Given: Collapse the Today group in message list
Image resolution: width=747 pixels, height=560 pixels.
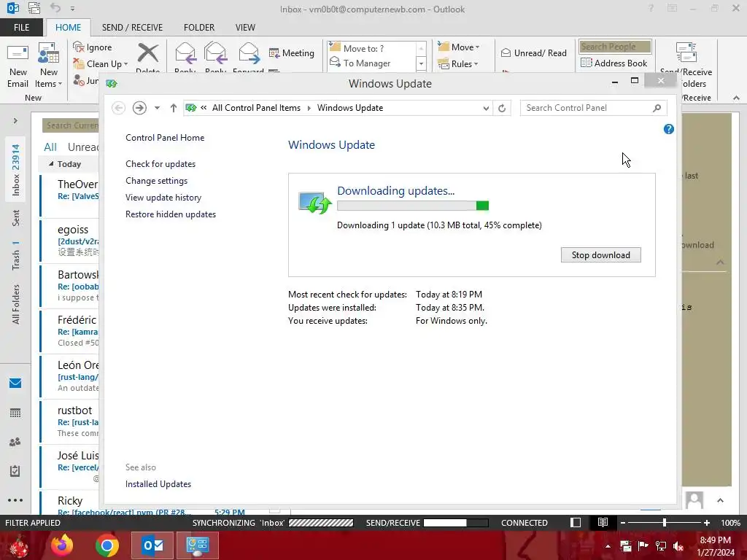Looking at the screenshot, I should point(51,164).
